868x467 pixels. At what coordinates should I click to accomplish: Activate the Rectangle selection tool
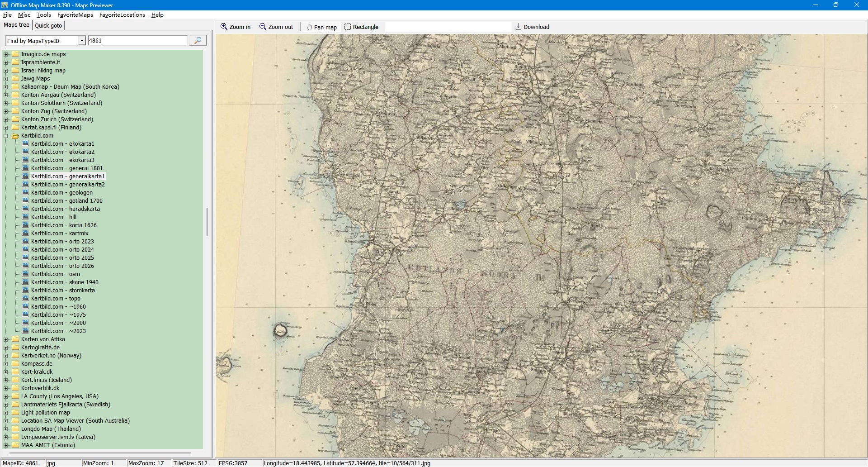coord(361,27)
